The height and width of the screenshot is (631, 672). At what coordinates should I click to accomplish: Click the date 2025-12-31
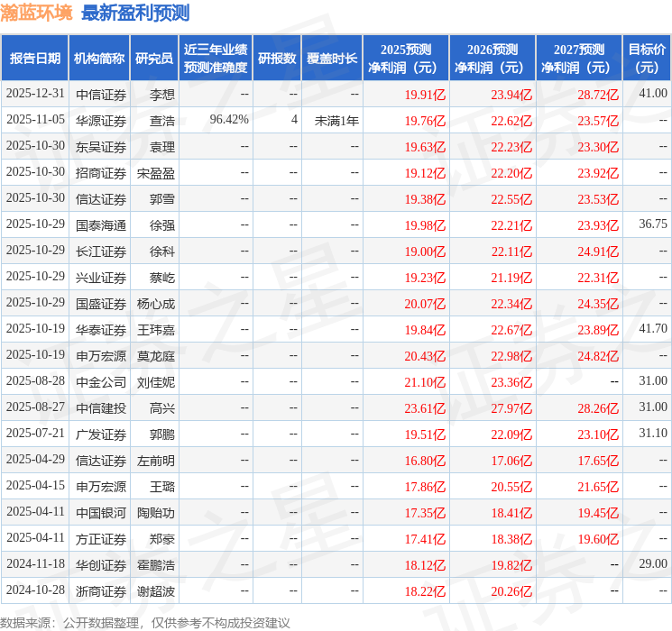(35, 94)
